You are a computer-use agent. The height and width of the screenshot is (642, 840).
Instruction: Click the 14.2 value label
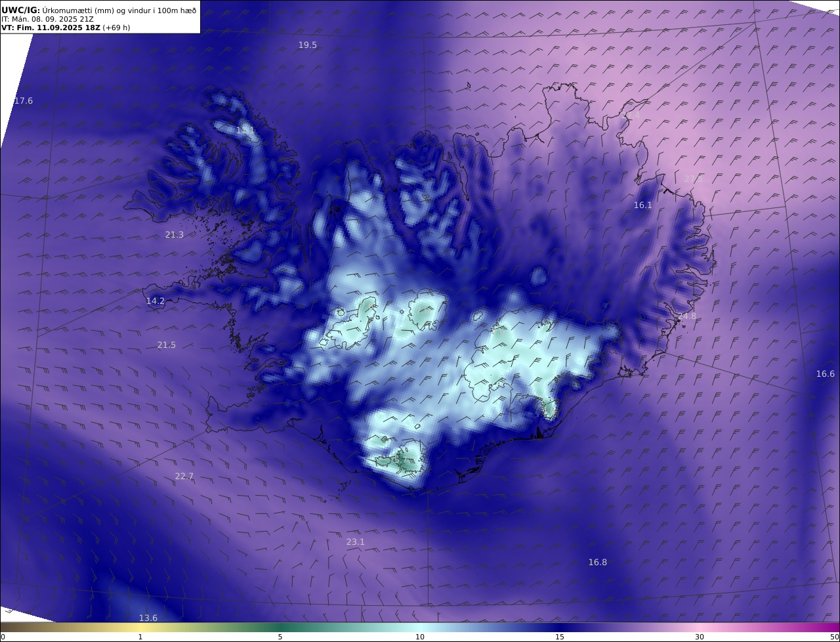(x=156, y=301)
